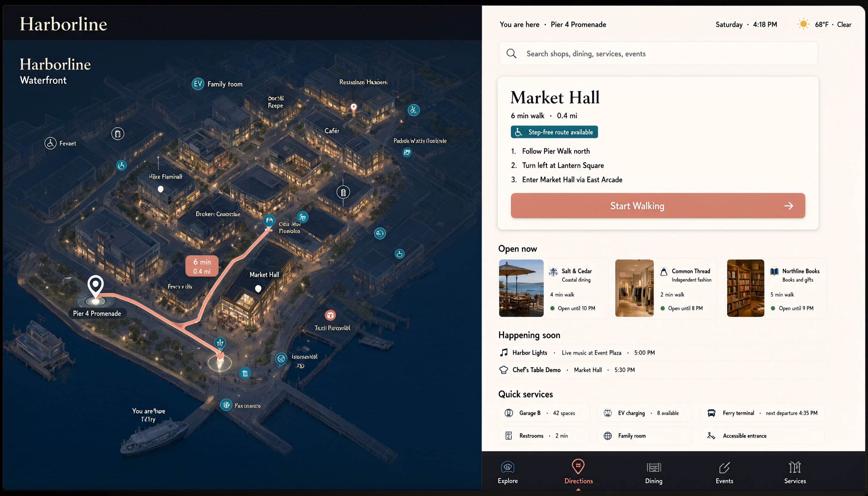Click the chef hat icon for Chef's Table
This screenshot has height=496, width=868.
[x=503, y=370]
